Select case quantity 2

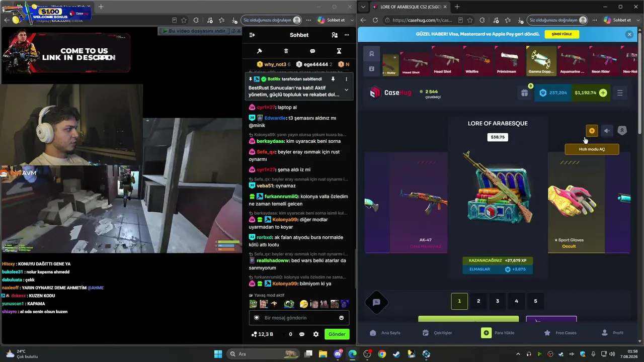click(x=478, y=301)
